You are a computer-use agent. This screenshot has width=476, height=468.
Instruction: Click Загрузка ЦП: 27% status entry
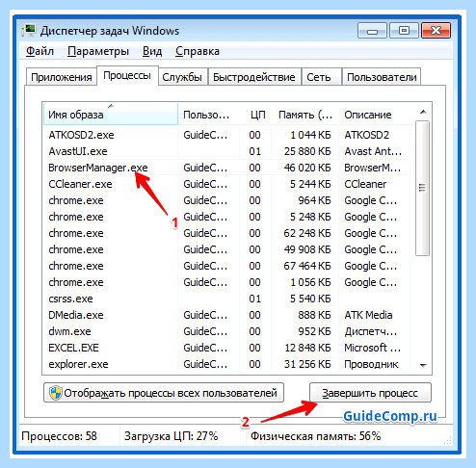(x=172, y=436)
